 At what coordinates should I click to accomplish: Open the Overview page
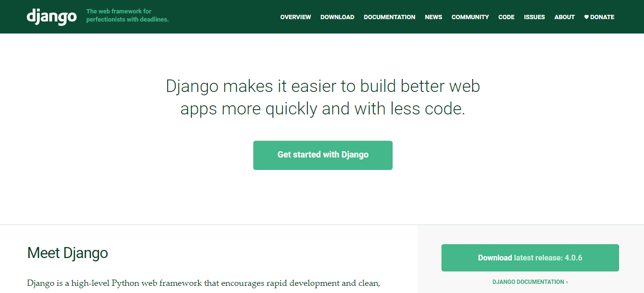[x=295, y=17]
